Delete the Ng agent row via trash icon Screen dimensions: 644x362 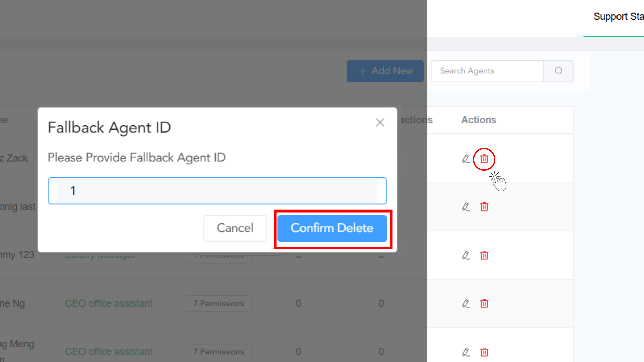[x=484, y=304]
